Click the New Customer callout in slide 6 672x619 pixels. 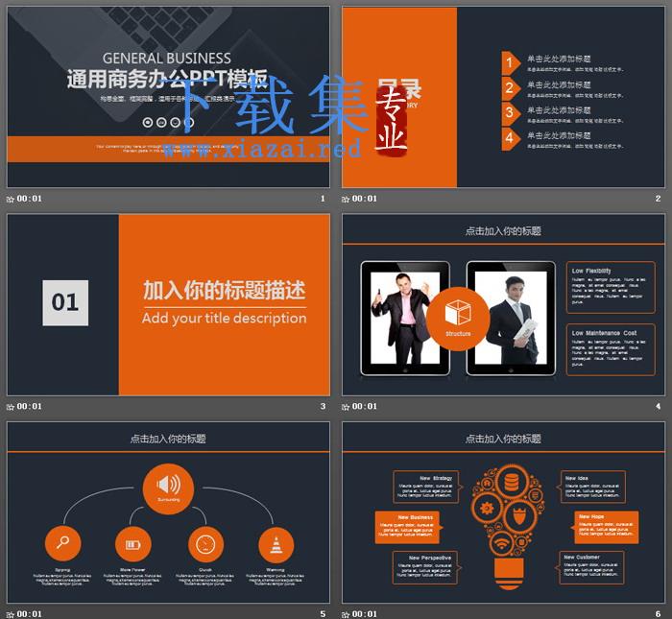coord(591,567)
